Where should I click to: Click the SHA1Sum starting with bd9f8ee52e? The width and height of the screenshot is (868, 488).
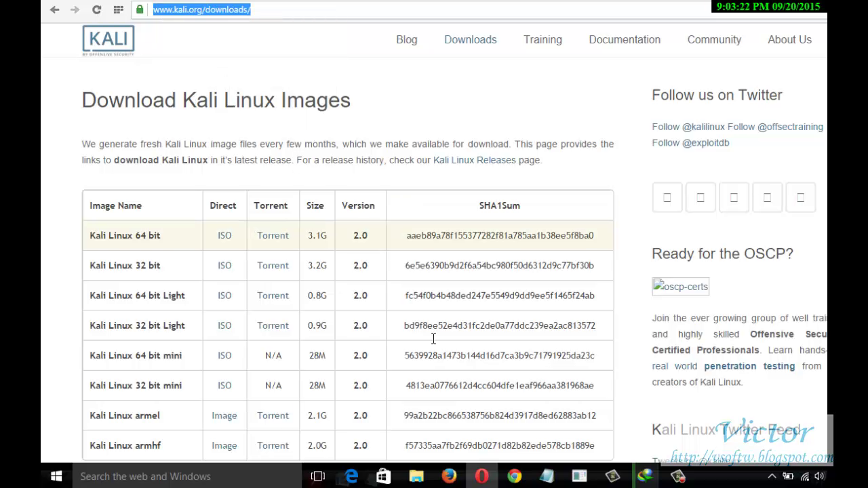500,325
